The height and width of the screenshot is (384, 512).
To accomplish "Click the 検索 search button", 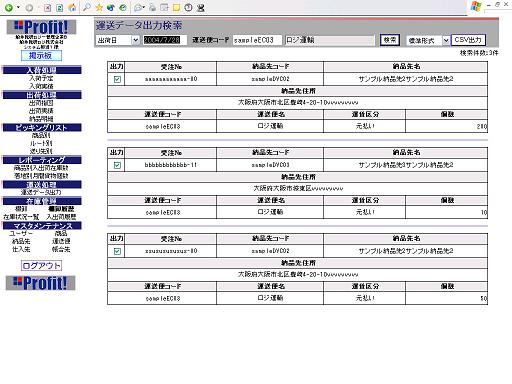I will 390,40.
